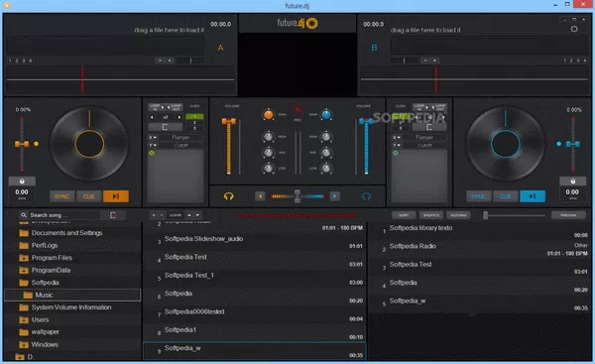
Task: Toggle deck B key lock button
Action: click(573, 182)
